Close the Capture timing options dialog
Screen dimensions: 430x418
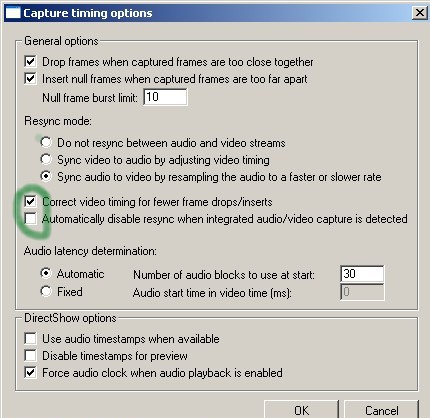pos(419,13)
